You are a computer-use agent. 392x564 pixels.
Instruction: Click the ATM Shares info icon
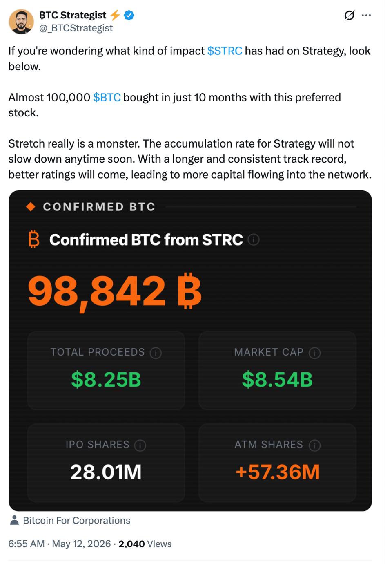(314, 445)
